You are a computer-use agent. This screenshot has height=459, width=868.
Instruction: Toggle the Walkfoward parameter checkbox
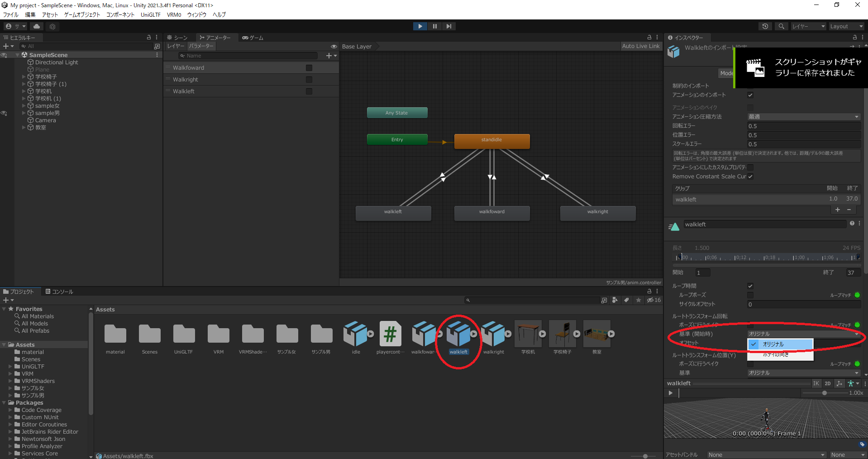[x=309, y=68]
